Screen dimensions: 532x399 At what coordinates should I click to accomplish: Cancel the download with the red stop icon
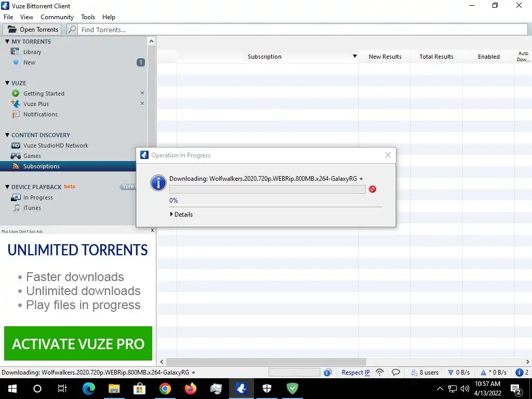(x=372, y=189)
